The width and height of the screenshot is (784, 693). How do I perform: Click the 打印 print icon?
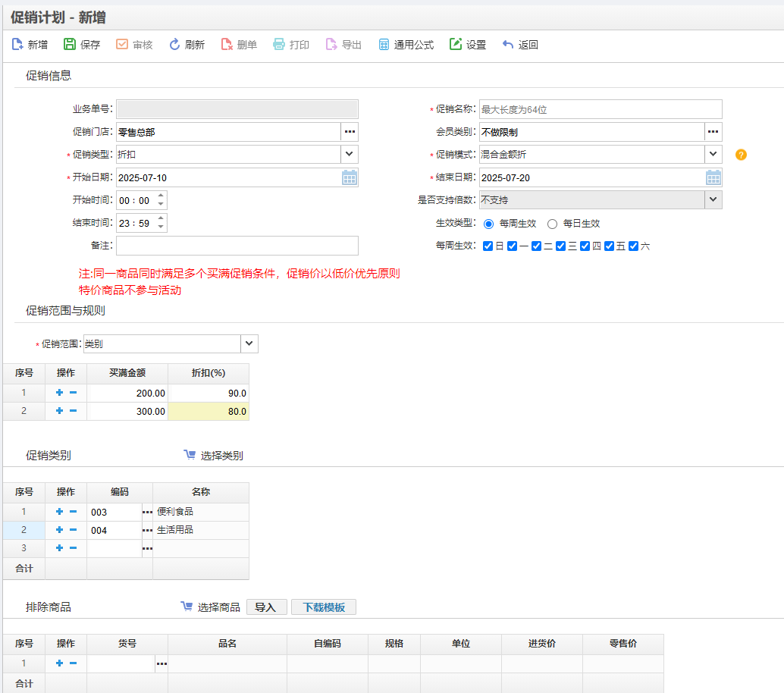point(278,45)
